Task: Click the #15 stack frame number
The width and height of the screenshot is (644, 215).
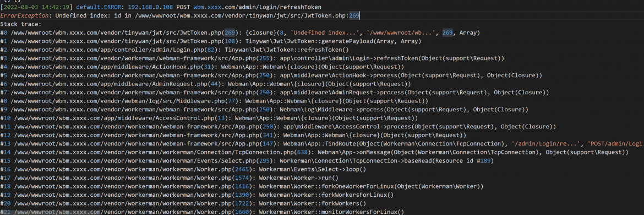Action: click(6, 161)
